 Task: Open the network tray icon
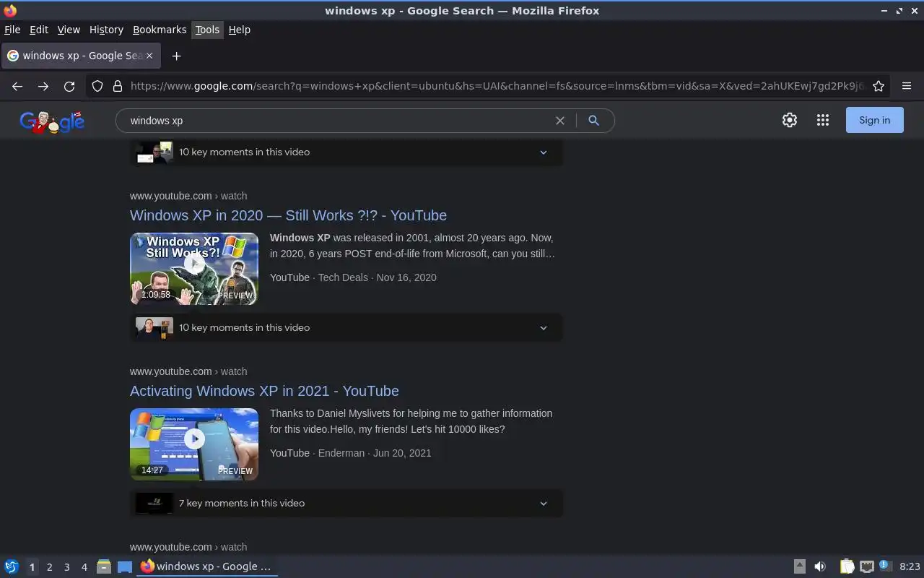[x=867, y=566]
